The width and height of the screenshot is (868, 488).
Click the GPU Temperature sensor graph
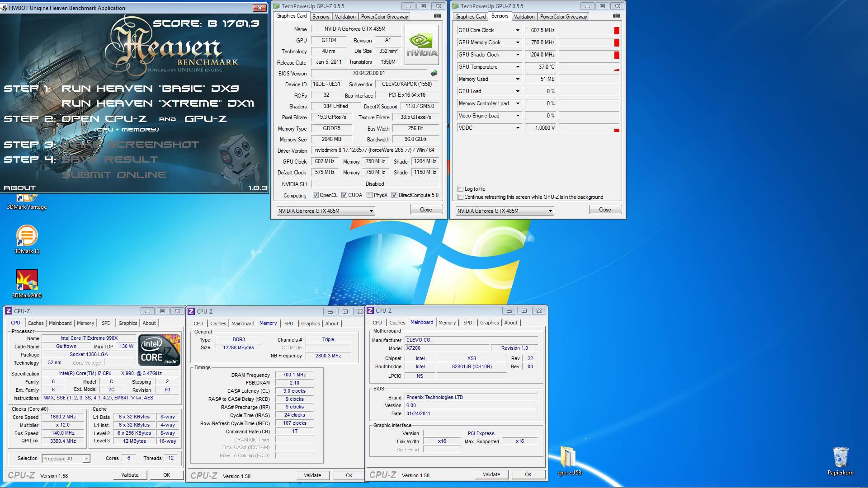pos(590,67)
